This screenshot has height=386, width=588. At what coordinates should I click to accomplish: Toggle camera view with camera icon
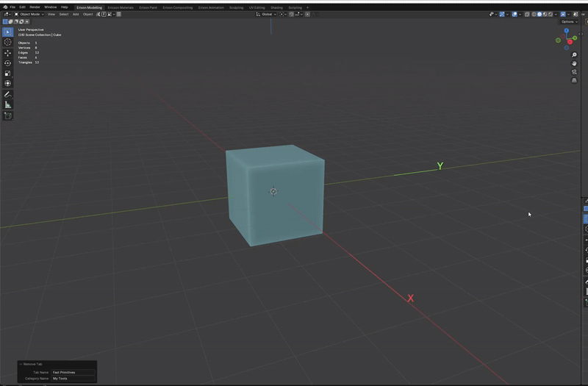(x=574, y=71)
